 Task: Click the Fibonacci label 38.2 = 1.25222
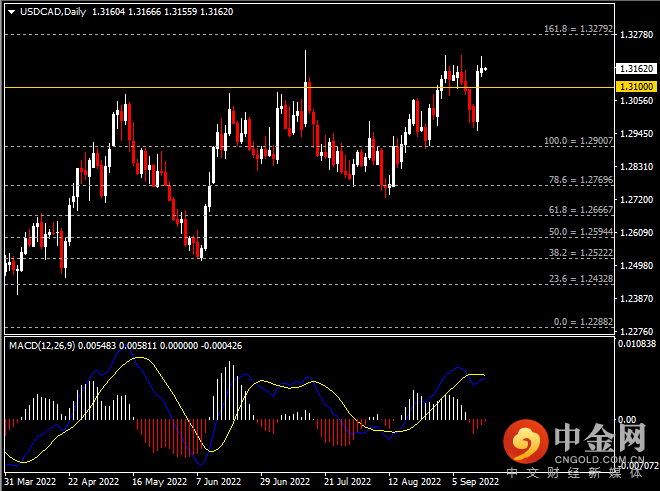(581, 253)
